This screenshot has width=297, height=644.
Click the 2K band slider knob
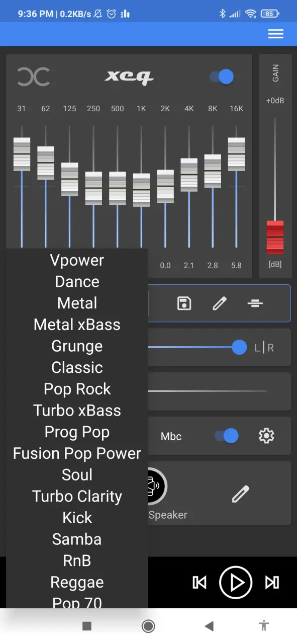click(x=165, y=187)
